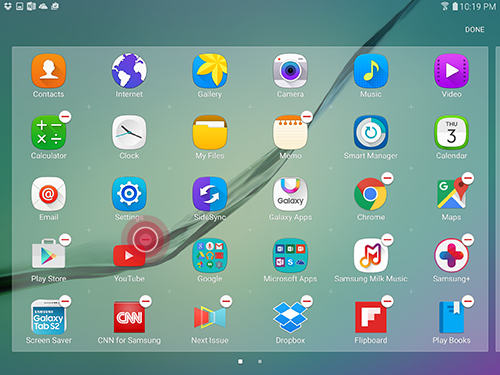Open the Maps app
500x375 pixels.
451,194
